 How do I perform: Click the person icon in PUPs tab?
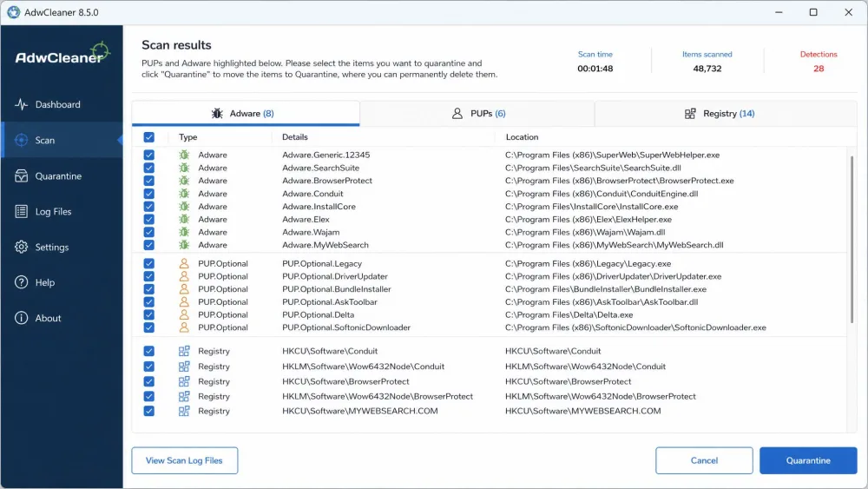457,114
